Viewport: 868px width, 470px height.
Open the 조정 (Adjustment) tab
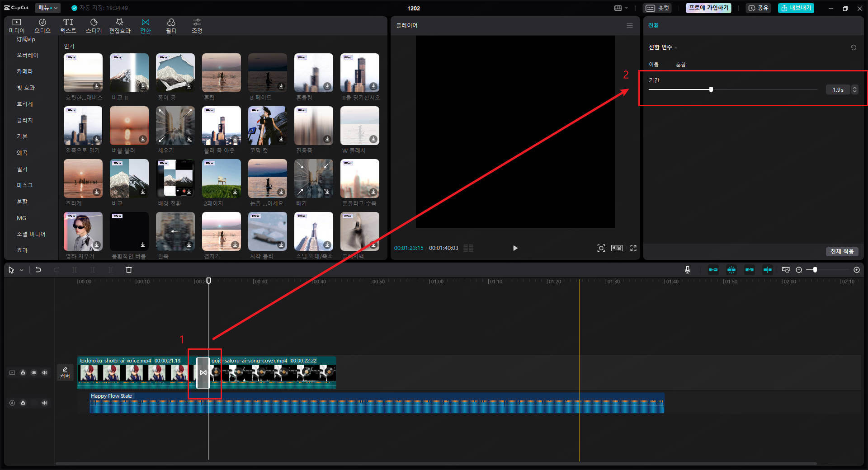coord(197,26)
